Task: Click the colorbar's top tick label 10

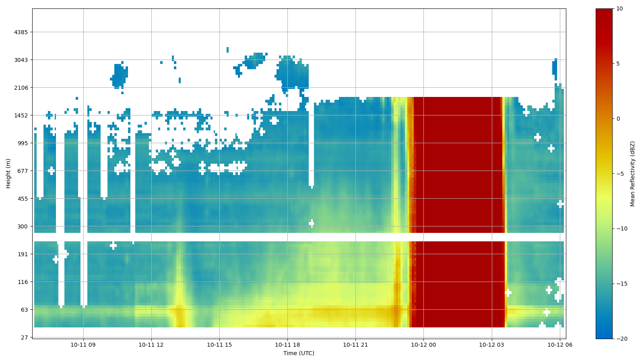Action: pyautogui.click(x=619, y=9)
